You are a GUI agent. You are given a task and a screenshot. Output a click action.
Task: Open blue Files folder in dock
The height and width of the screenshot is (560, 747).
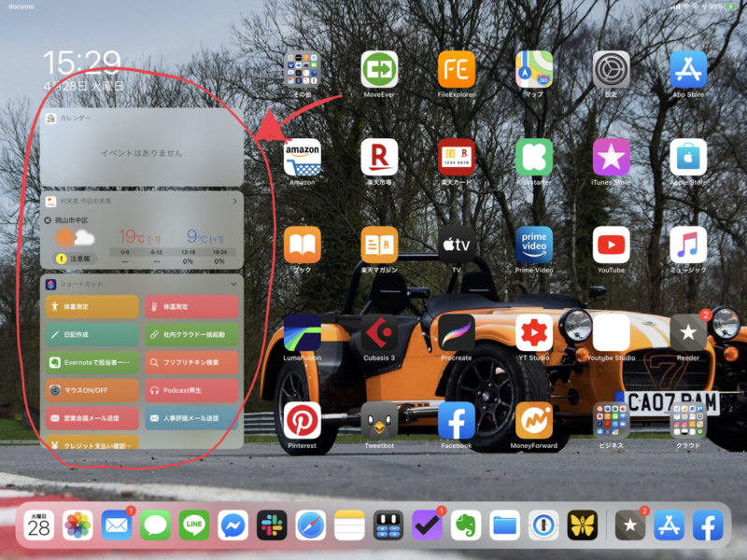[504, 525]
